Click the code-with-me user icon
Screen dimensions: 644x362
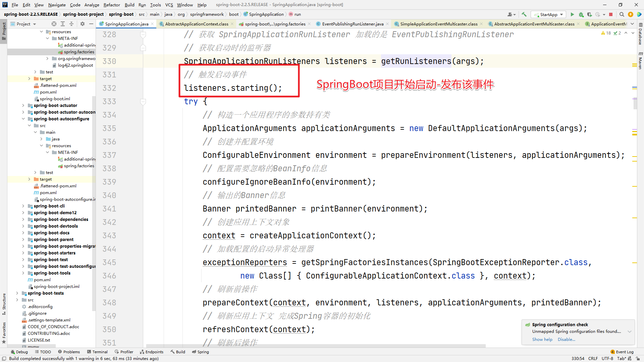coord(511,14)
